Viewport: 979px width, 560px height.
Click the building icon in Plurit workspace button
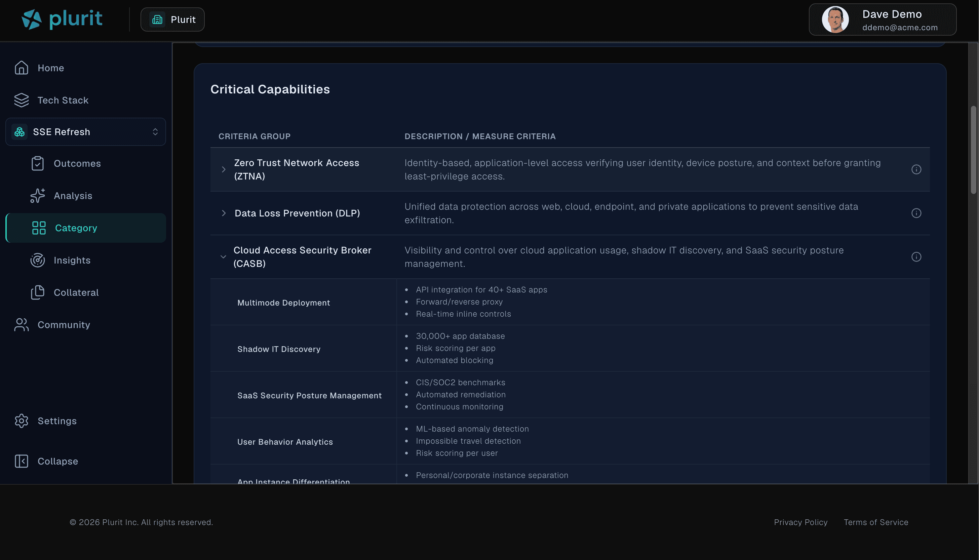point(157,19)
